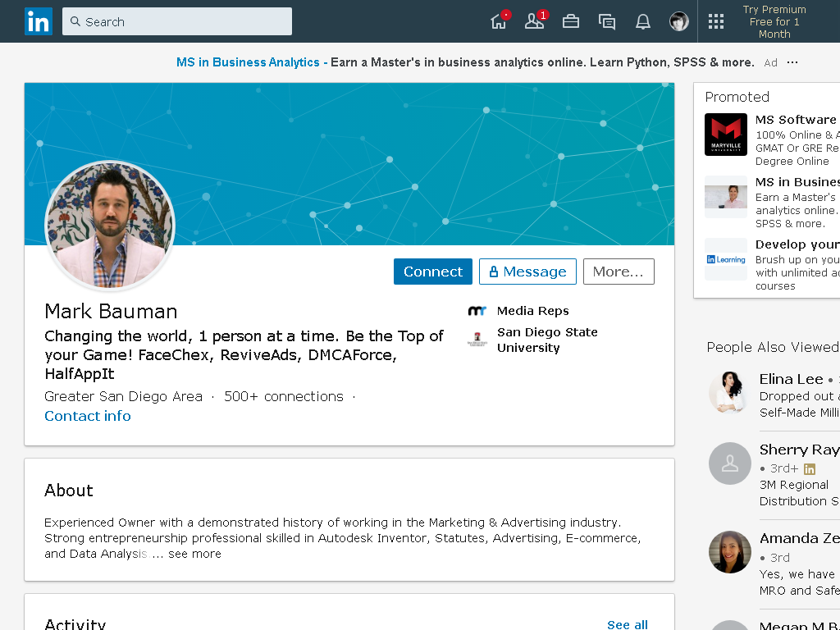Open the Messaging chat icon
840x630 pixels.
606,21
